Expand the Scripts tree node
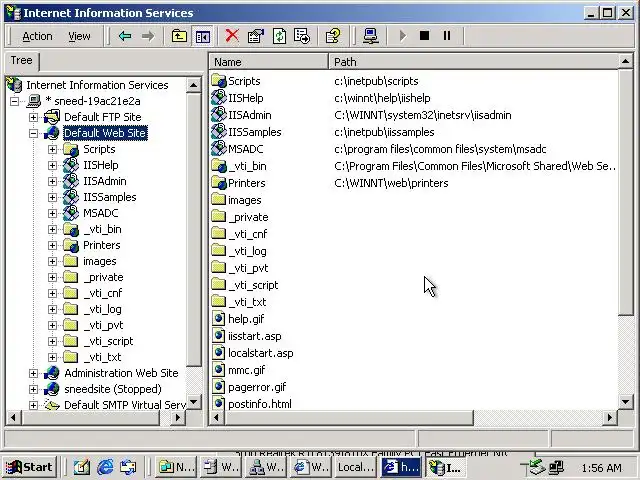Image resolution: width=640 pixels, height=480 pixels. point(52,149)
